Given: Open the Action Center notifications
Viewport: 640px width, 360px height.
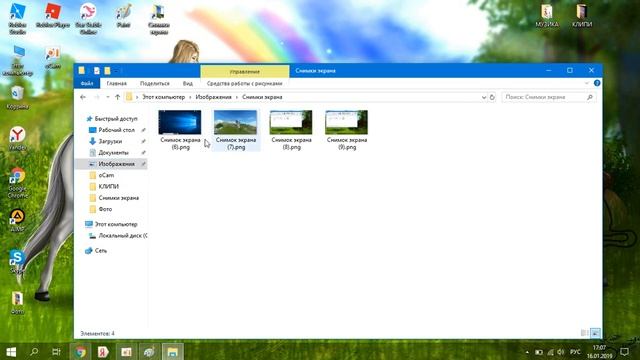Looking at the screenshot, I should tap(624, 352).
